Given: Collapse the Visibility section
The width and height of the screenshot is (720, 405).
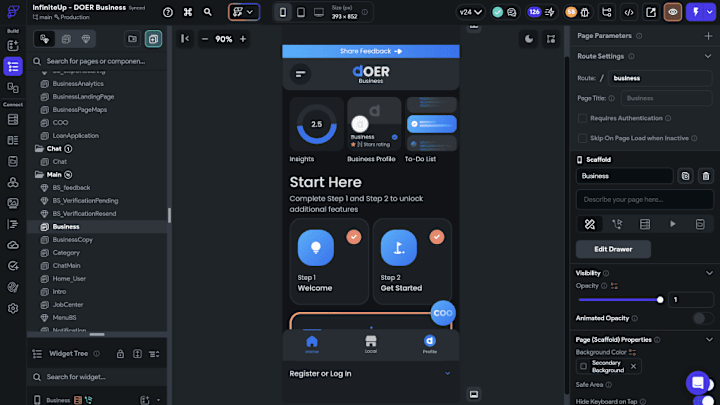Looking at the screenshot, I should 709,273.
